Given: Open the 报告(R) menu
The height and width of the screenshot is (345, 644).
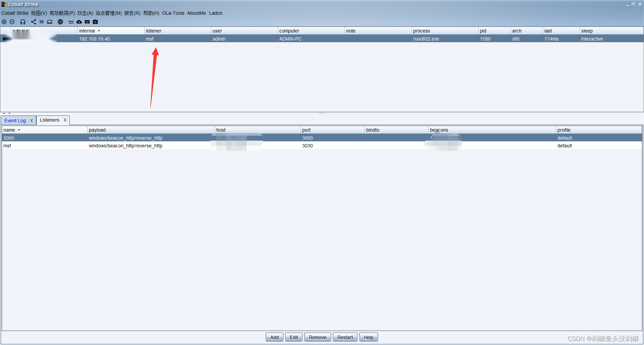Looking at the screenshot, I should tap(132, 13).
